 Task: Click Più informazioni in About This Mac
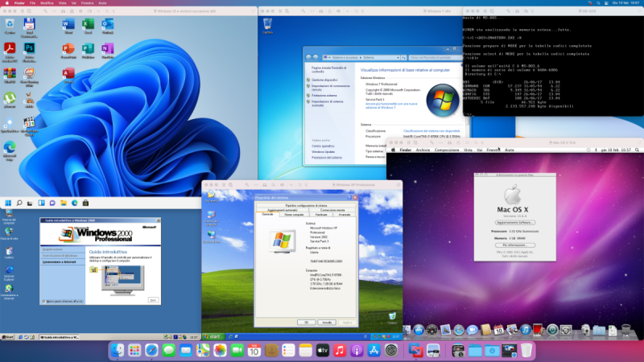514,244
